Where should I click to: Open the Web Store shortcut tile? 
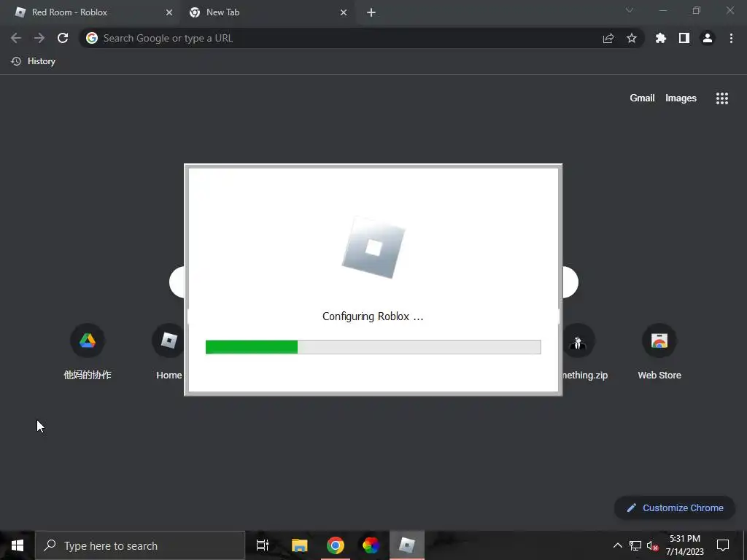[659, 351]
